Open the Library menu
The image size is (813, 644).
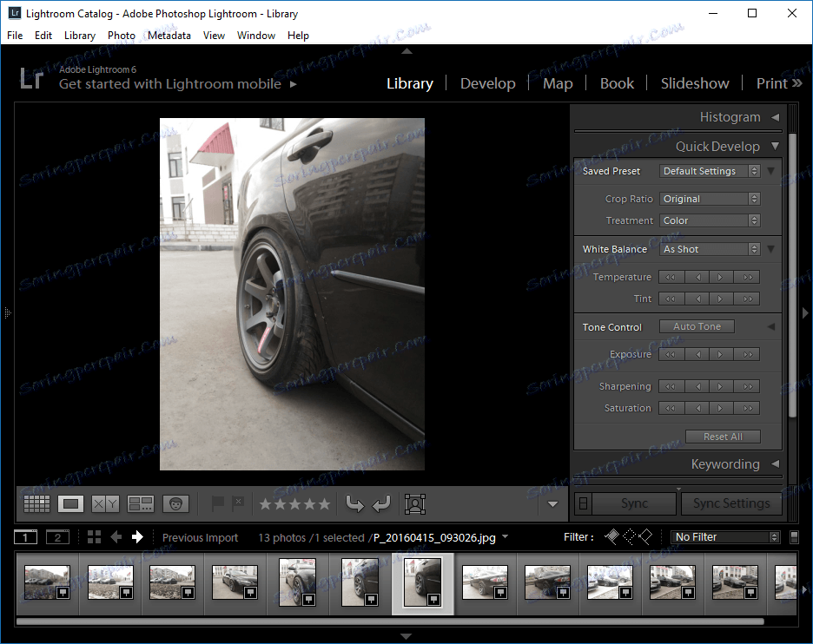point(80,36)
